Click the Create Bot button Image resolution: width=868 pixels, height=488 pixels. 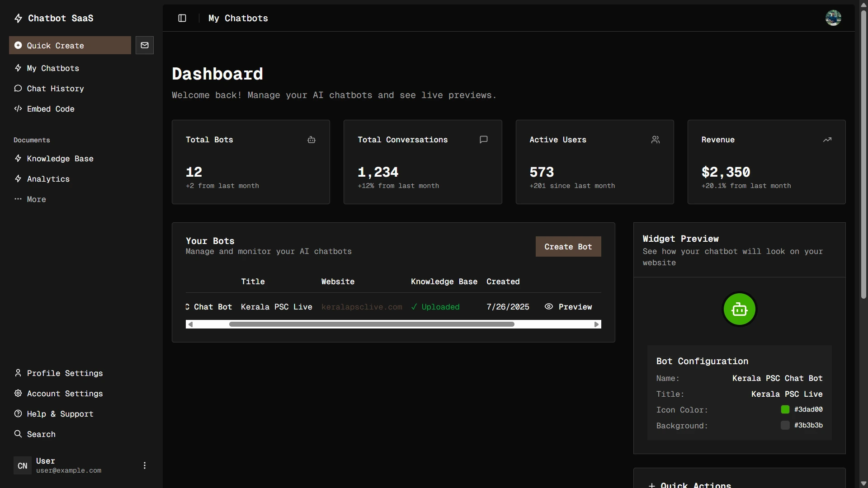tap(568, 247)
